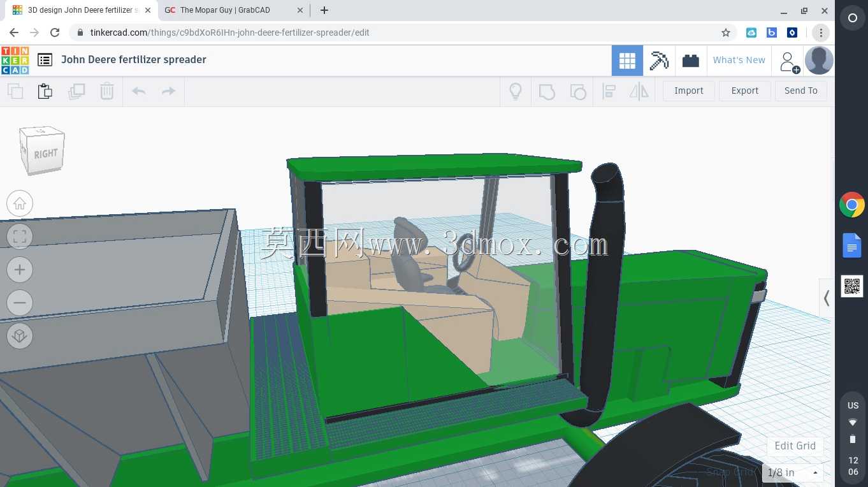This screenshot has width=868, height=487.
Task: Go back in browser history
Action: coord(14,33)
